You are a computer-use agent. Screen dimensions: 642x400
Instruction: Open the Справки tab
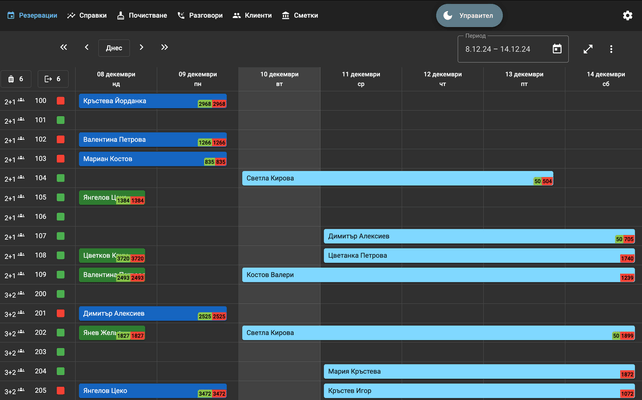pyautogui.click(x=87, y=16)
